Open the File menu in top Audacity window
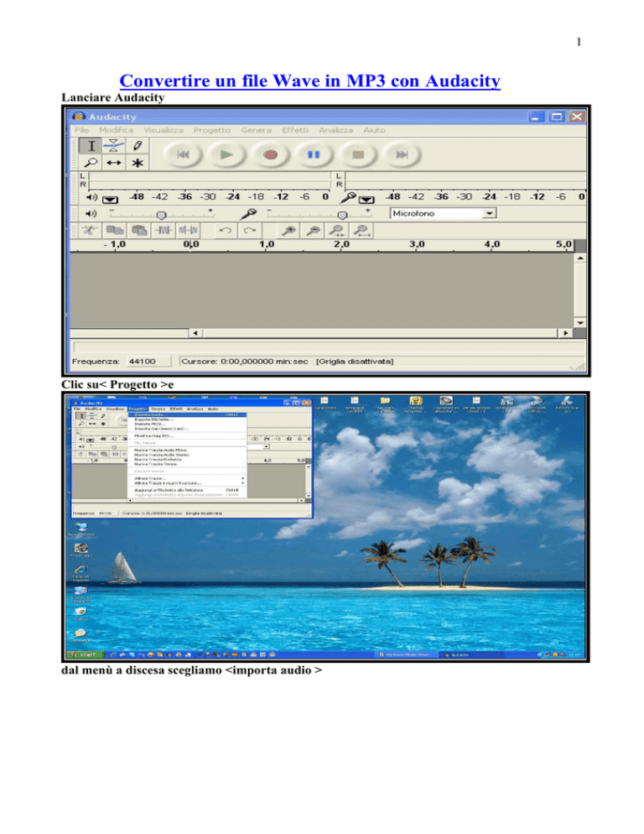Image resolution: width=644 pixels, height=834 pixels. (81, 130)
